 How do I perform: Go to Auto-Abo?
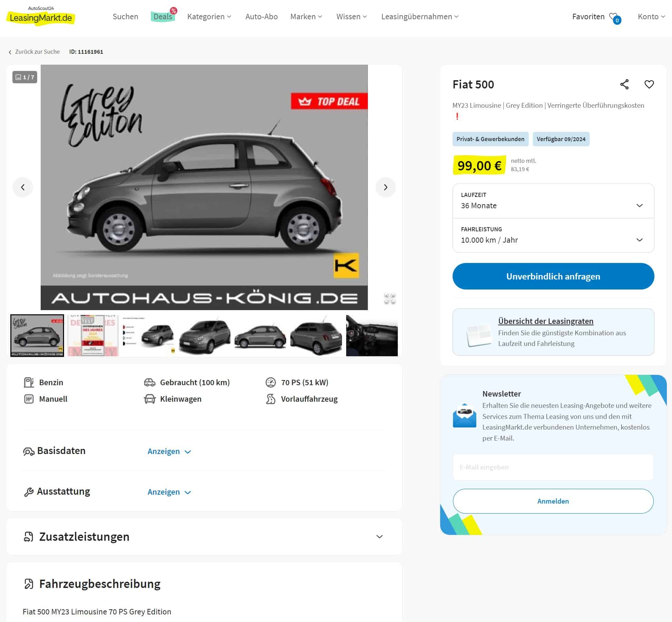pyautogui.click(x=261, y=17)
